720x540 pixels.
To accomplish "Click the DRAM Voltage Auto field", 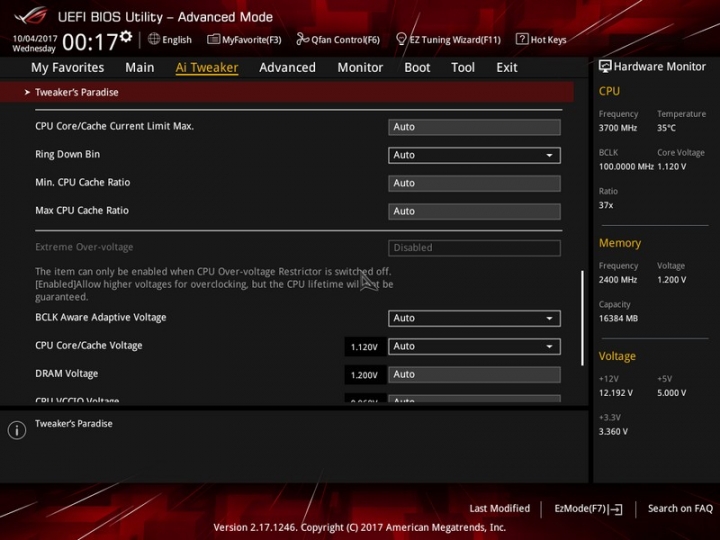I will point(474,374).
